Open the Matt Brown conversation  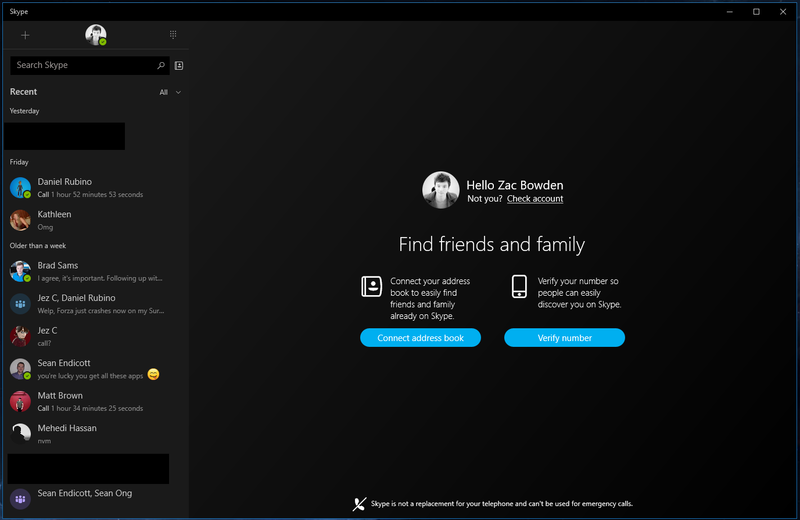(96, 402)
